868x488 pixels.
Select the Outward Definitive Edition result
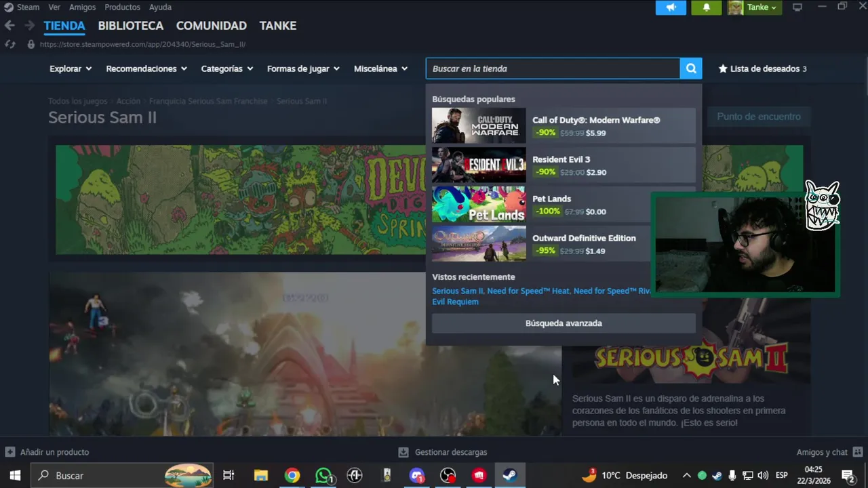click(x=564, y=243)
